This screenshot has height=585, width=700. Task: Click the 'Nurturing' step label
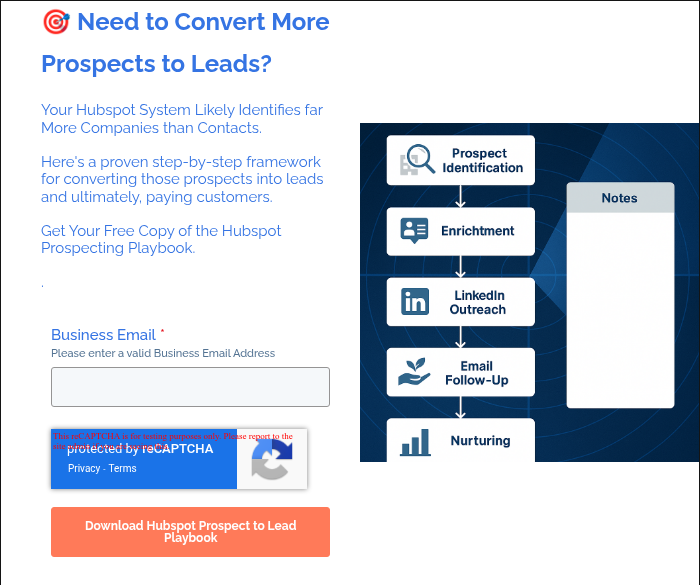(x=480, y=441)
